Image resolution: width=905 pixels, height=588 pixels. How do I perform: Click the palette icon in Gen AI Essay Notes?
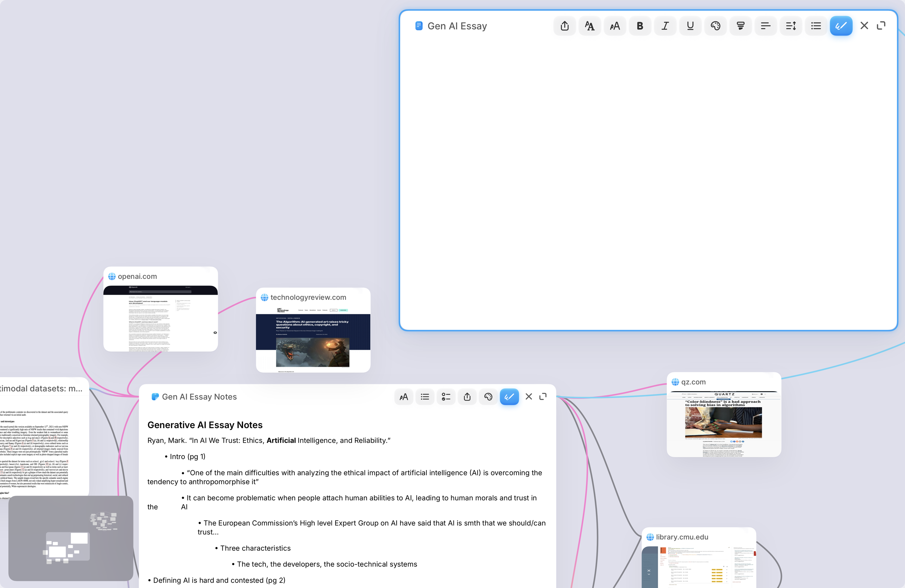(488, 397)
